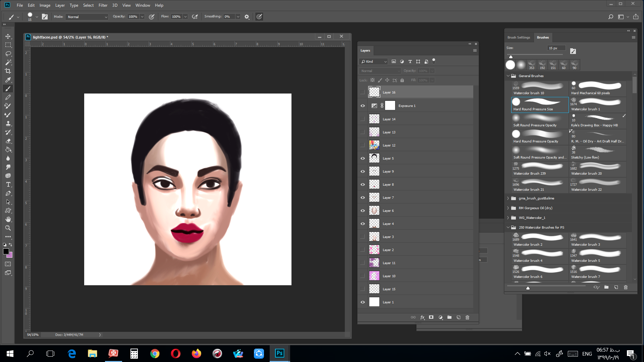644x362 pixels.
Task: Open the Image menu
Action: 45,5
